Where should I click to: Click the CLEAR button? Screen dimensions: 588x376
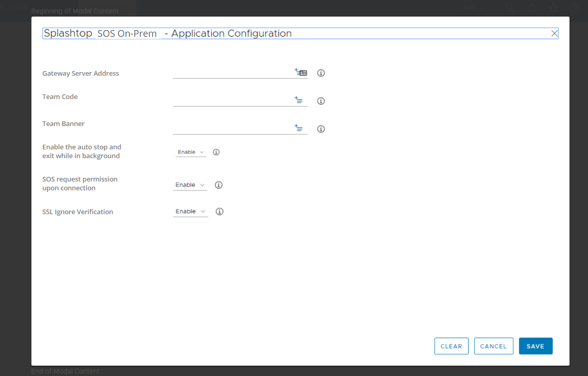pyautogui.click(x=451, y=346)
